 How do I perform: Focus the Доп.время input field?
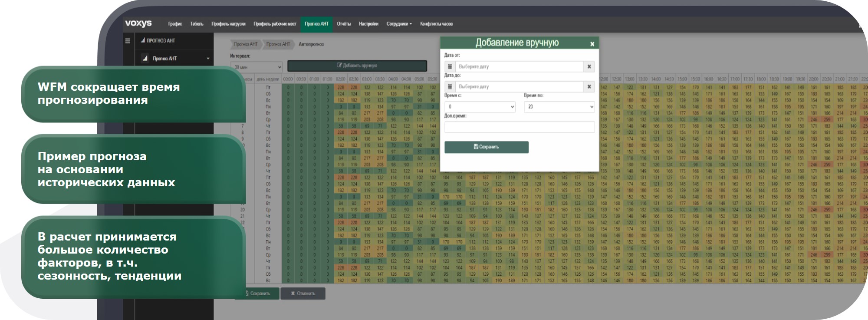(519, 127)
